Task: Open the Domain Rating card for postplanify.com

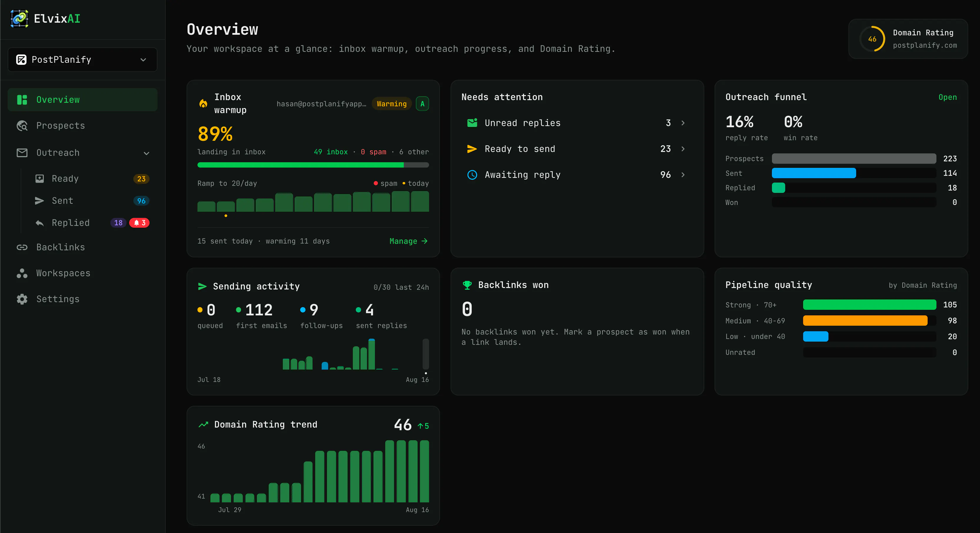Action: point(908,39)
